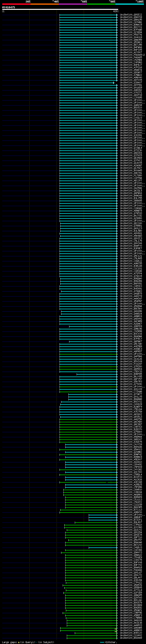
Task: Click the orange ~40% identity color segment
Action: point(45,4)
